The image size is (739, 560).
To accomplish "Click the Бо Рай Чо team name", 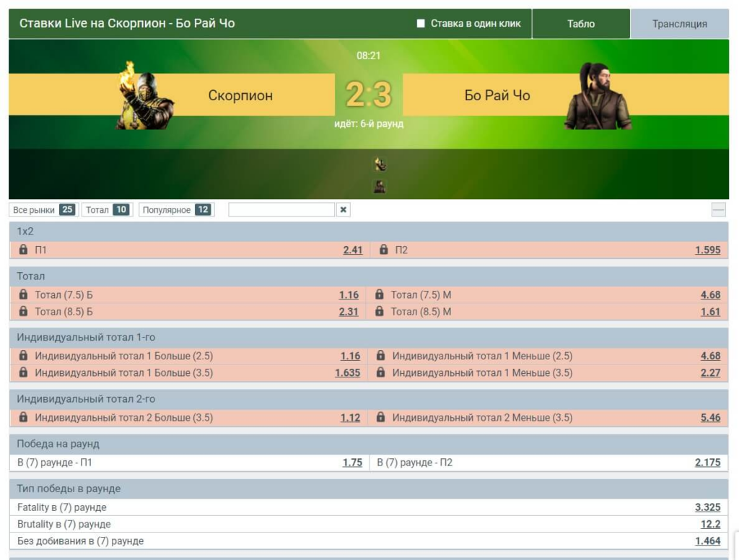I will [497, 96].
